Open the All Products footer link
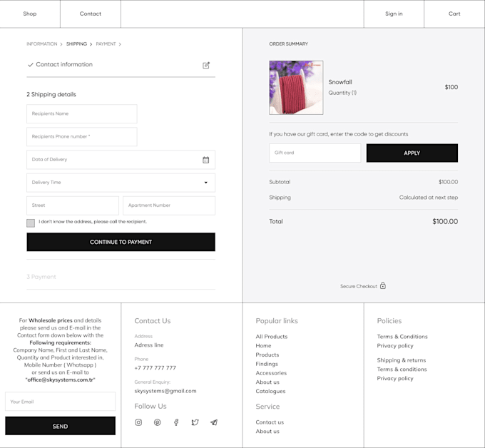This screenshot has width=485, height=448. tap(272, 337)
